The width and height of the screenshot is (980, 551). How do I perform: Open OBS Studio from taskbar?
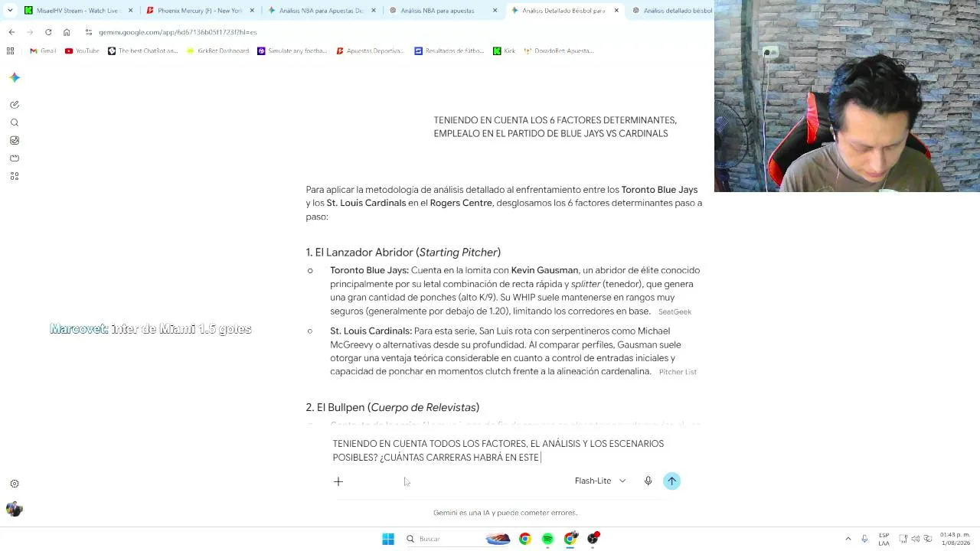coord(593,539)
